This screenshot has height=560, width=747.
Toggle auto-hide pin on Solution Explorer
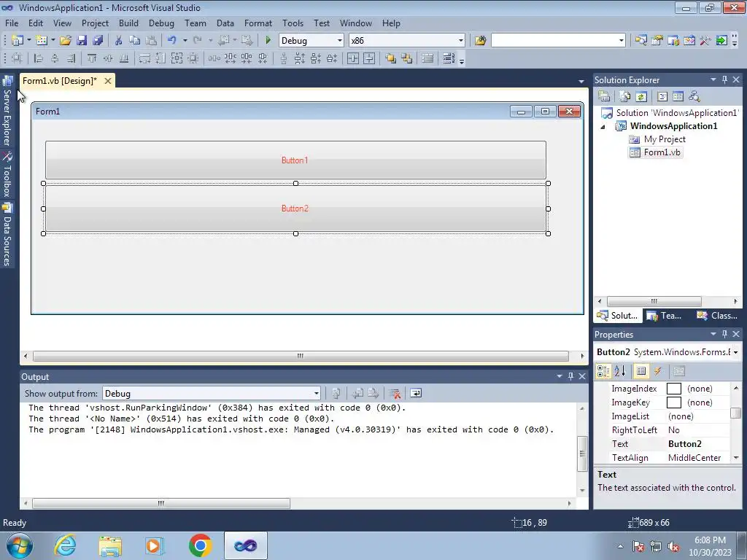pyautogui.click(x=724, y=80)
